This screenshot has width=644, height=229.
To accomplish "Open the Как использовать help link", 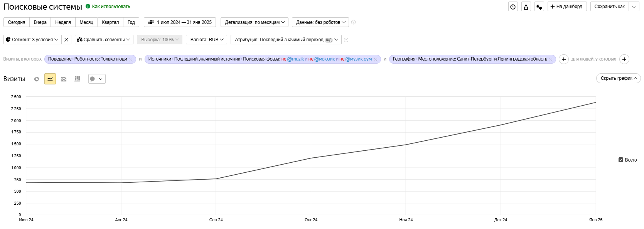I will click(x=111, y=7).
